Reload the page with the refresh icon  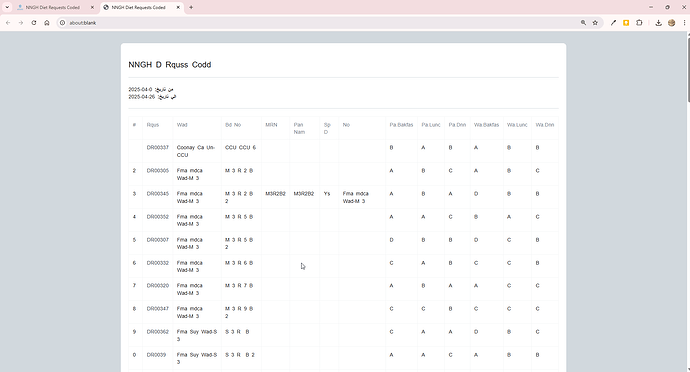(34, 23)
